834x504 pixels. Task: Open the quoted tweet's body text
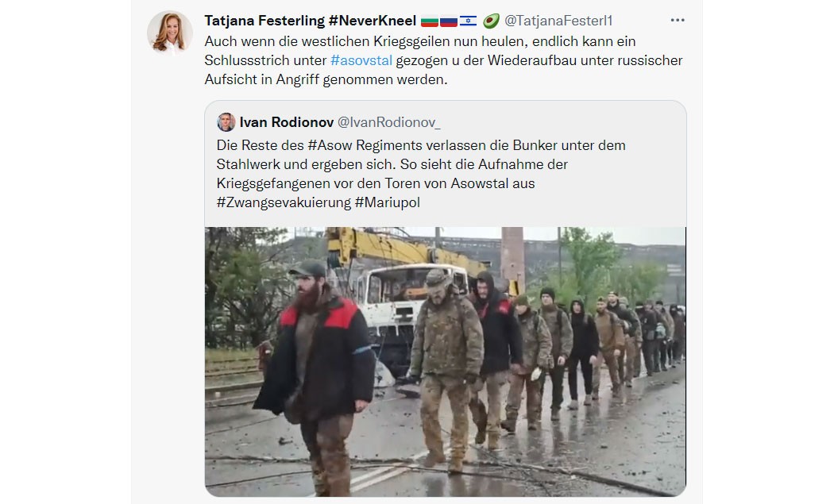[x=421, y=174]
